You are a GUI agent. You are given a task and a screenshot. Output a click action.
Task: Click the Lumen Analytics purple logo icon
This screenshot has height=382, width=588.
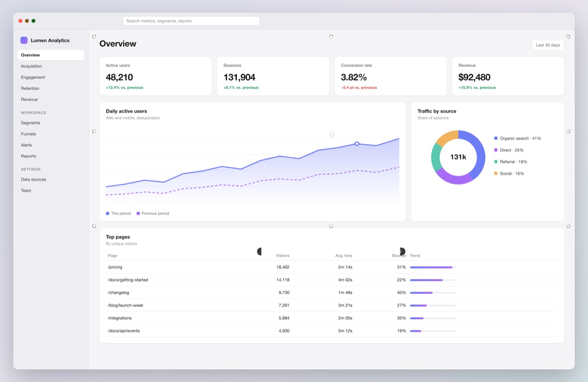24,40
